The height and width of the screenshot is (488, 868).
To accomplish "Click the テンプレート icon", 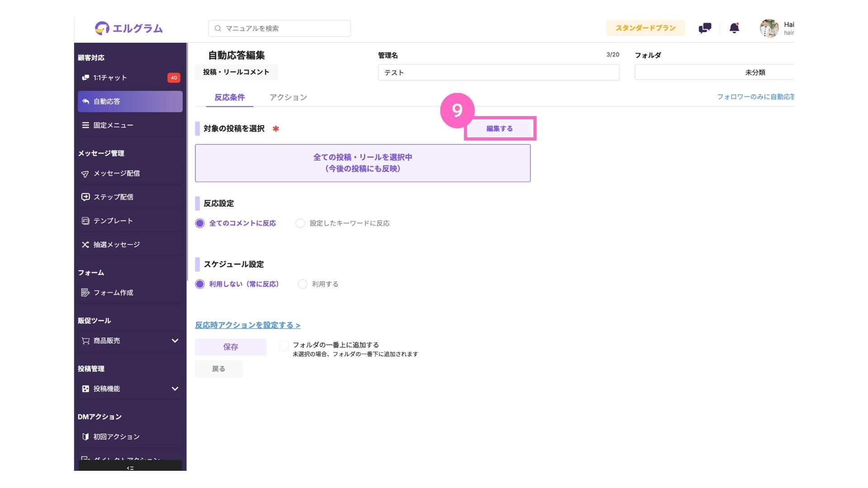I will coord(85,221).
